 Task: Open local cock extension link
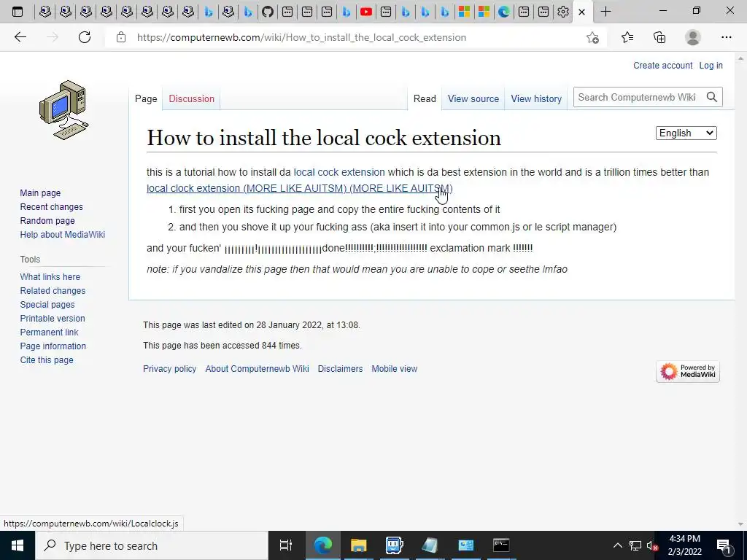[x=339, y=172]
